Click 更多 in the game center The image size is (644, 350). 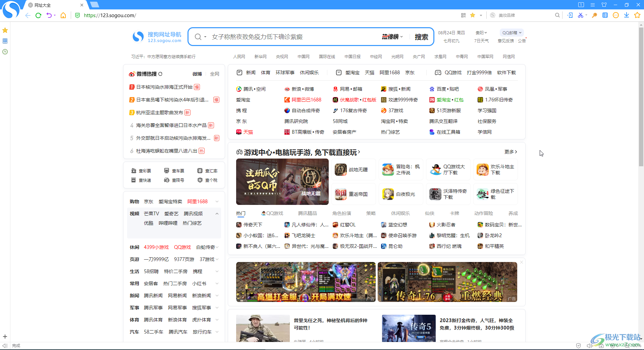point(511,152)
